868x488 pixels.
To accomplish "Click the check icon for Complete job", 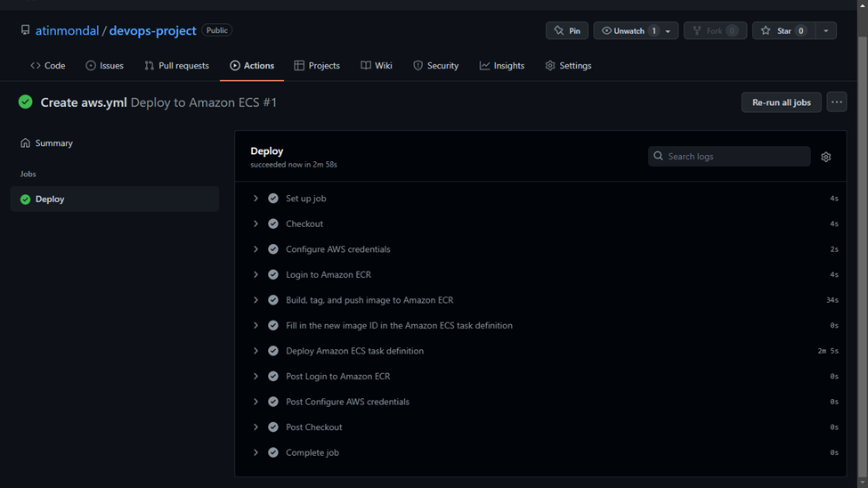I will click(x=273, y=452).
